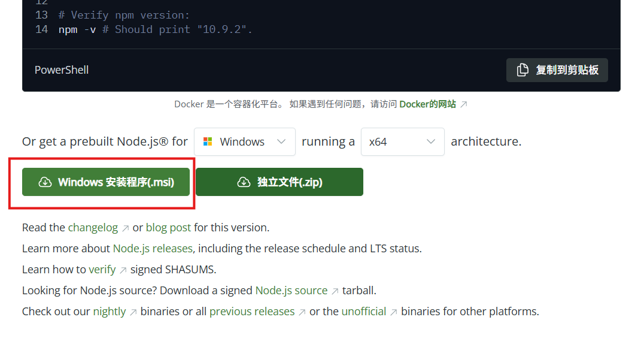Download the Windows 安装程序(.msi) installer
Viewport: 644px width, 341px height.
click(106, 182)
